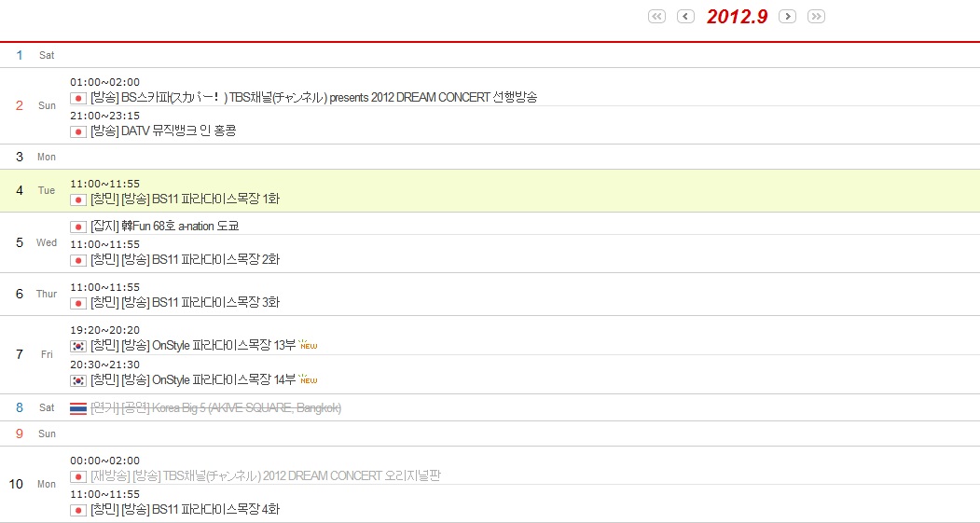Open BS11 파라다이스목장 1화 entry
Viewport: 980px width, 523px height.
coord(185,200)
